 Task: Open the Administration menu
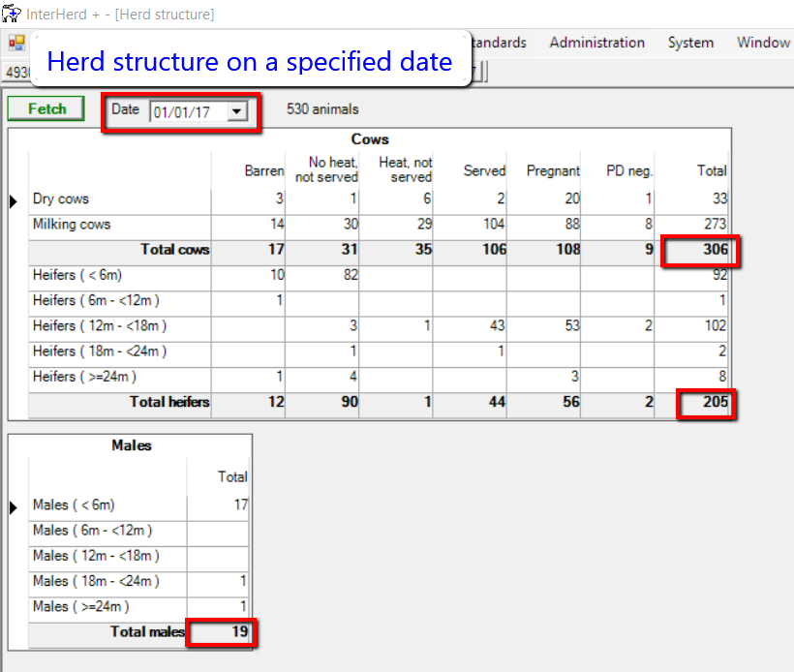tap(596, 43)
